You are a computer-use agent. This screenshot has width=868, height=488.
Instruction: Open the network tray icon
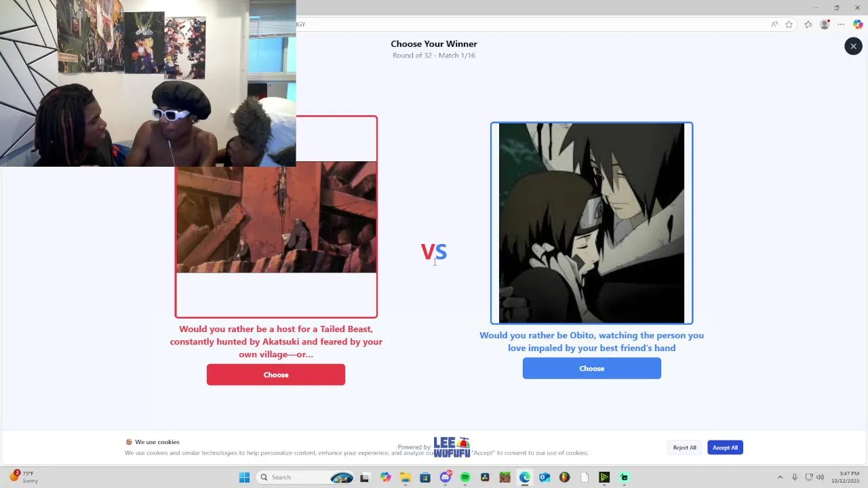point(809,477)
